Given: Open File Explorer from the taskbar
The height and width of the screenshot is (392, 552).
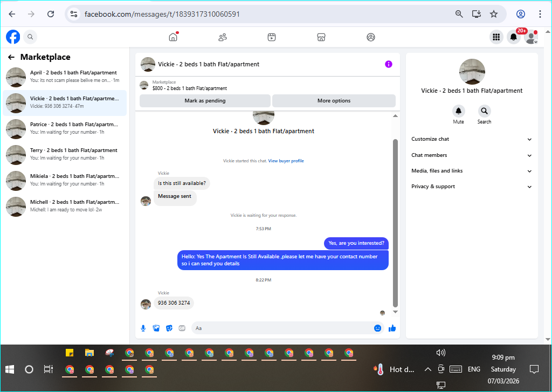Looking at the screenshot, I should click(89, 353).
